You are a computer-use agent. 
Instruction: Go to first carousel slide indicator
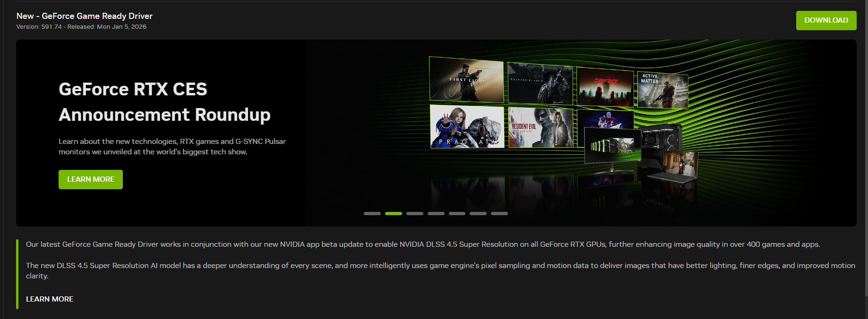372,214
